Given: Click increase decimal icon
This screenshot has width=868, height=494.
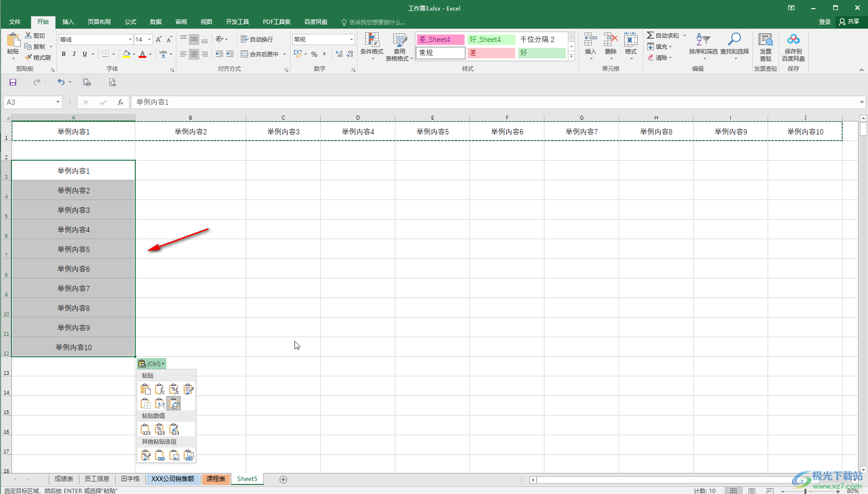Looking at the screenshot, I should click(x=339, y=54).
